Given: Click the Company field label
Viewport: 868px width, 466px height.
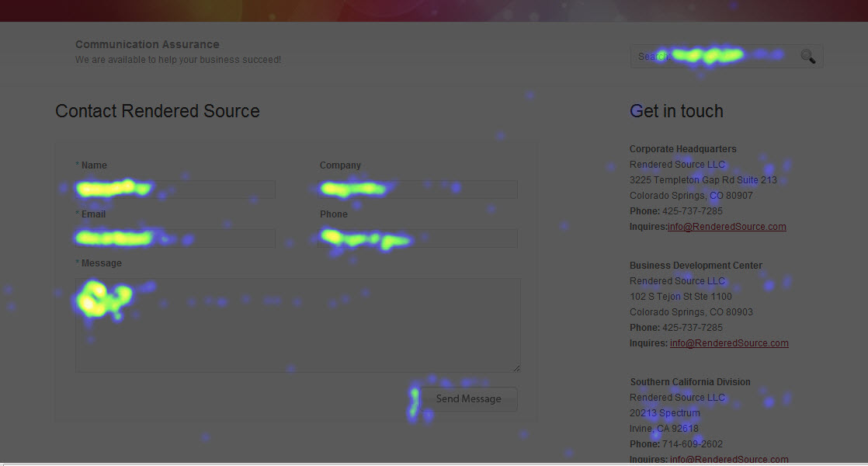Looking at the screenshot, I should pos(340,165).
